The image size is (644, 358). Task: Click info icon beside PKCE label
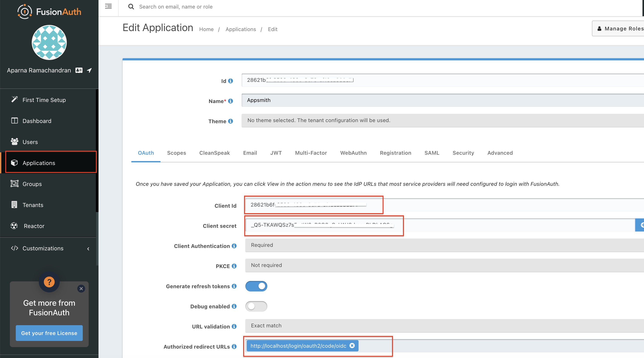[234, 266]
